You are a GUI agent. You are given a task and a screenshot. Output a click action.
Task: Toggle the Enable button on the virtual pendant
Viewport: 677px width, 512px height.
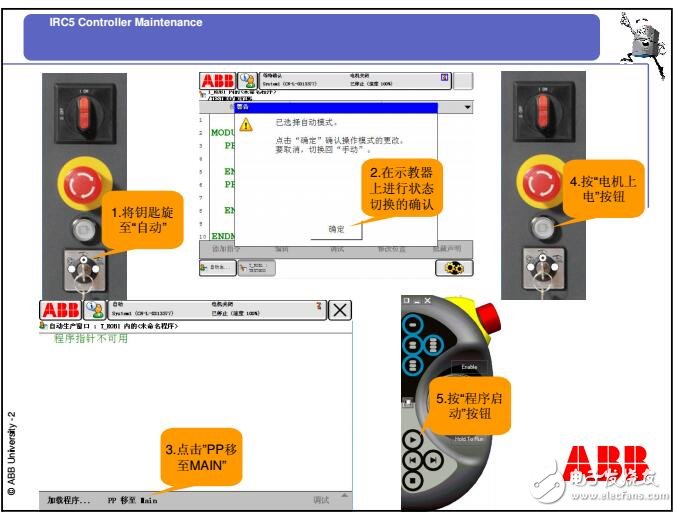coord(469,367)
